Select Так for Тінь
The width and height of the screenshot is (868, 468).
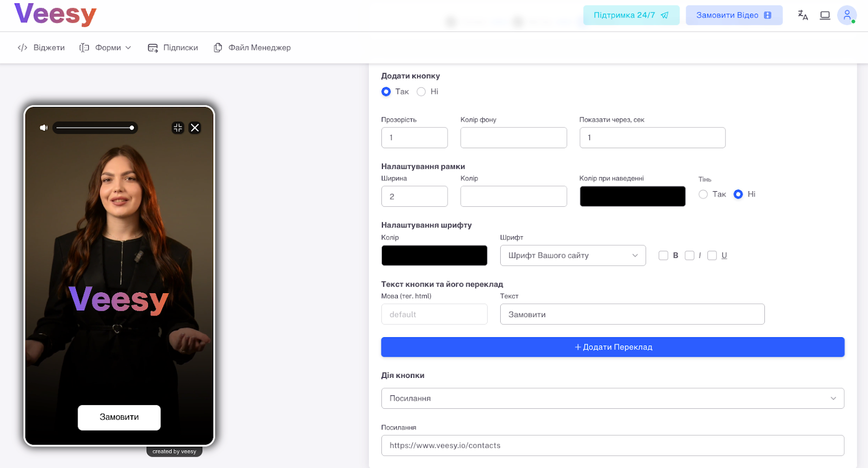pos(703,194)
